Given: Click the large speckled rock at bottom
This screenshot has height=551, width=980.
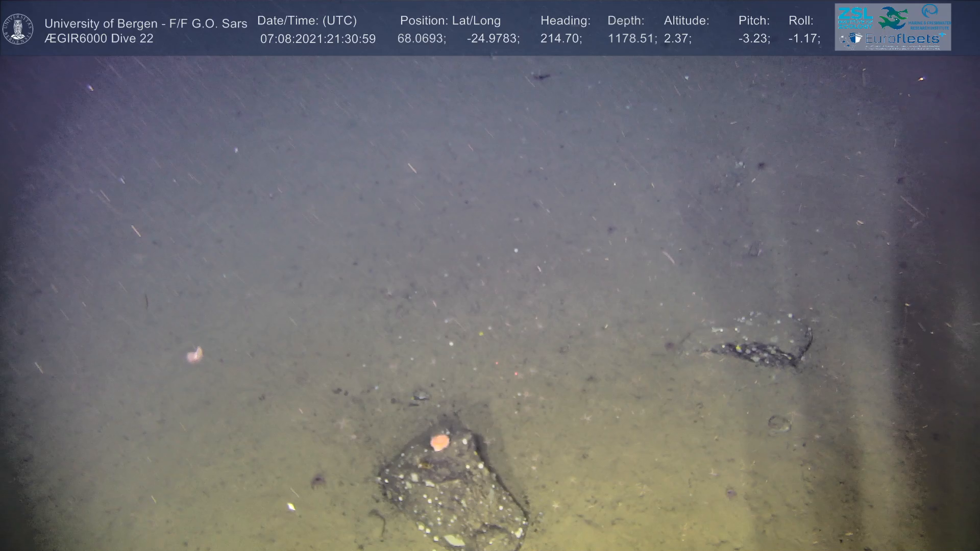Looking at the screenshot, I should click(x=453, y=492).
